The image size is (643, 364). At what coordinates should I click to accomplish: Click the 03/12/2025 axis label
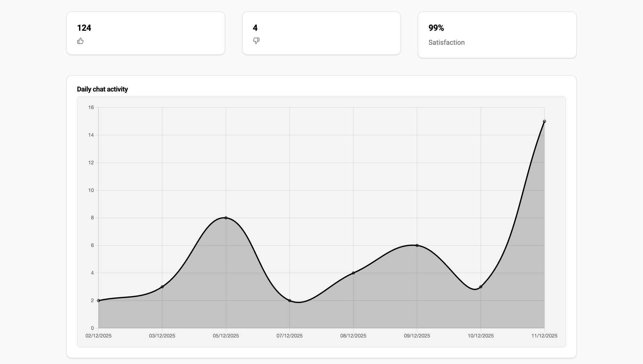[x=162, y=336]
